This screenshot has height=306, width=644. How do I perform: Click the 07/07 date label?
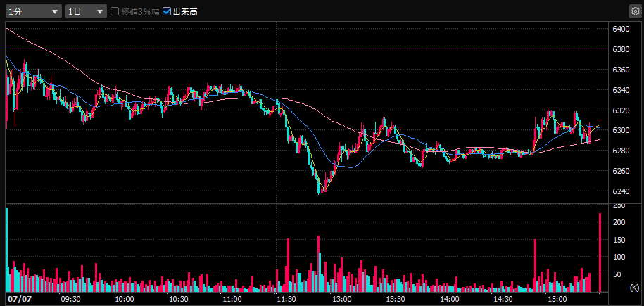click(x=20, y=298)
